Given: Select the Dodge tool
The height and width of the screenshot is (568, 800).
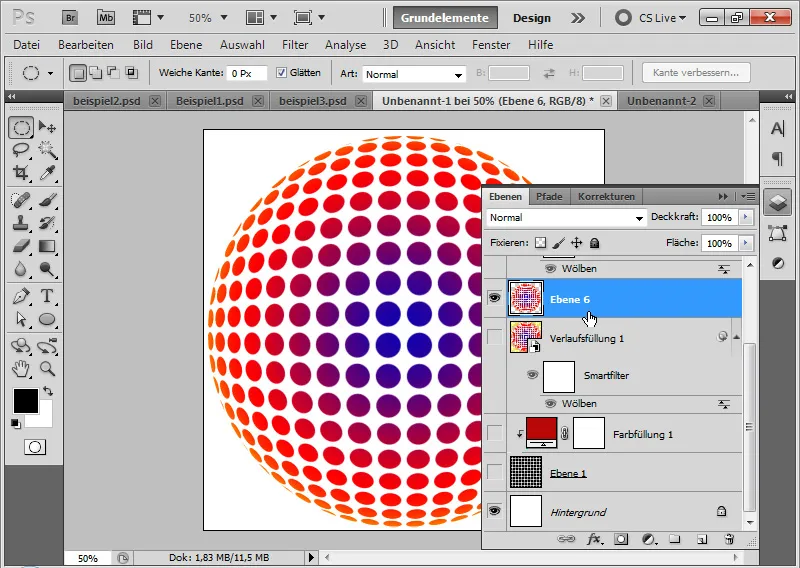Looking at the screenshot, I should point(47,269).
